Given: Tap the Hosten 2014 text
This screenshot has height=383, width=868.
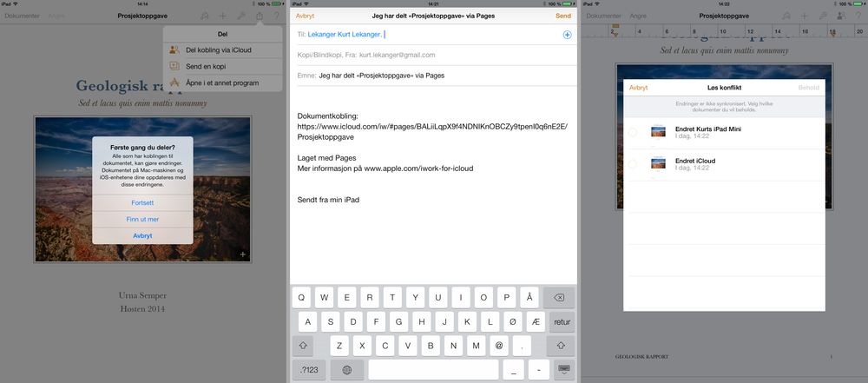Looking at the screenshot, I should point(142,308).
